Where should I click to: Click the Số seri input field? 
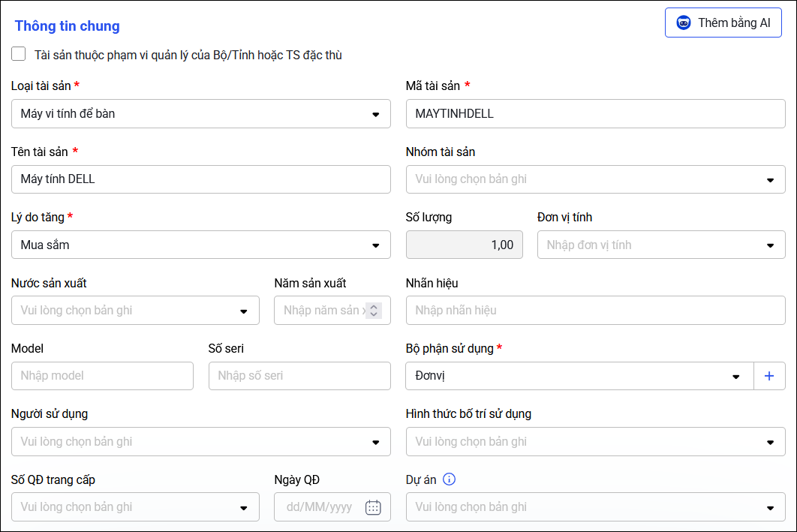pos(299,376)
